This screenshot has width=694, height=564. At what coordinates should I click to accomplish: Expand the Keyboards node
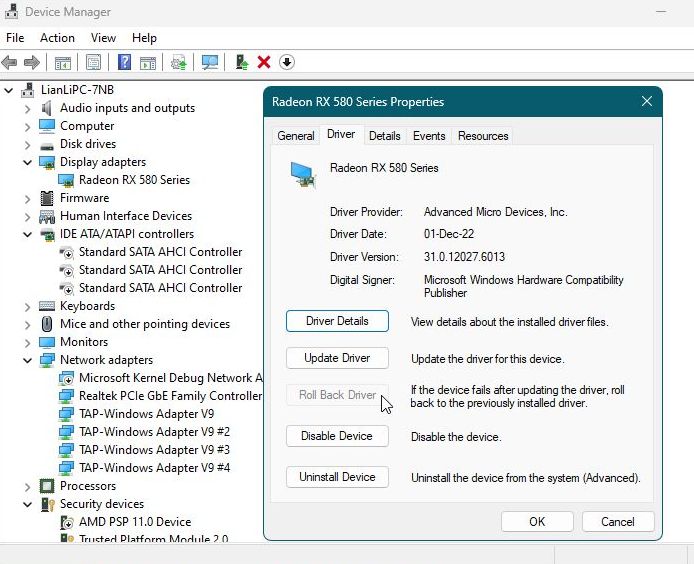pyautogui.click(x=27, y=307)
